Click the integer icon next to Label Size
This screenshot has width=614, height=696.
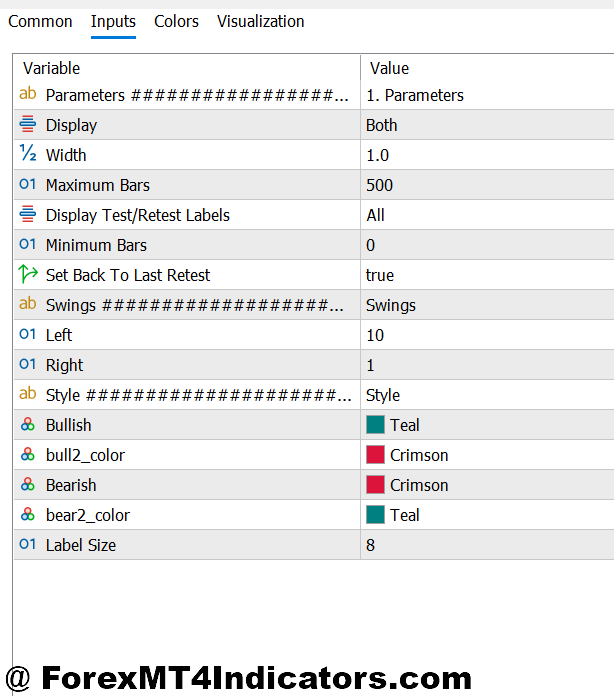27,545
